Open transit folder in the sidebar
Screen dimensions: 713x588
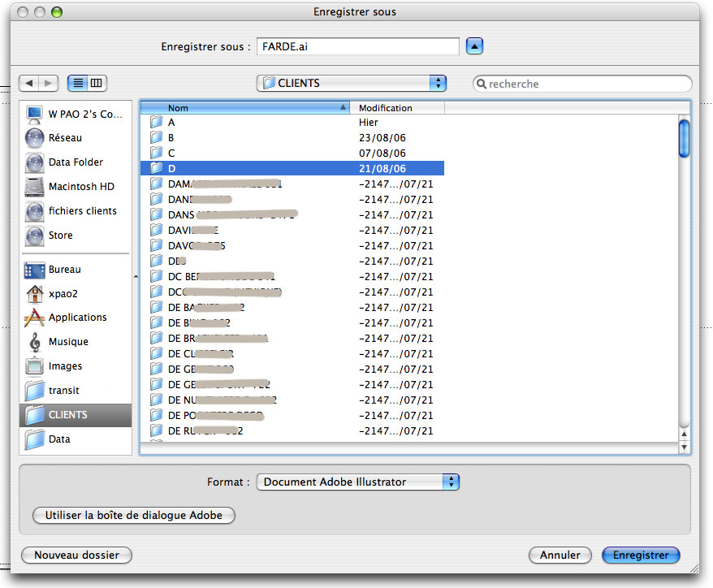point(76,390)
